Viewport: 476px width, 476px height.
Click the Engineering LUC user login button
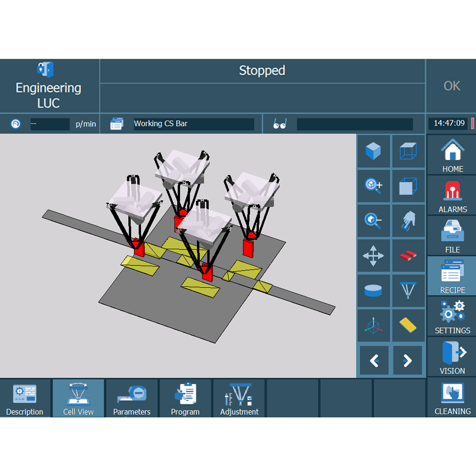(x=49, y=86)
